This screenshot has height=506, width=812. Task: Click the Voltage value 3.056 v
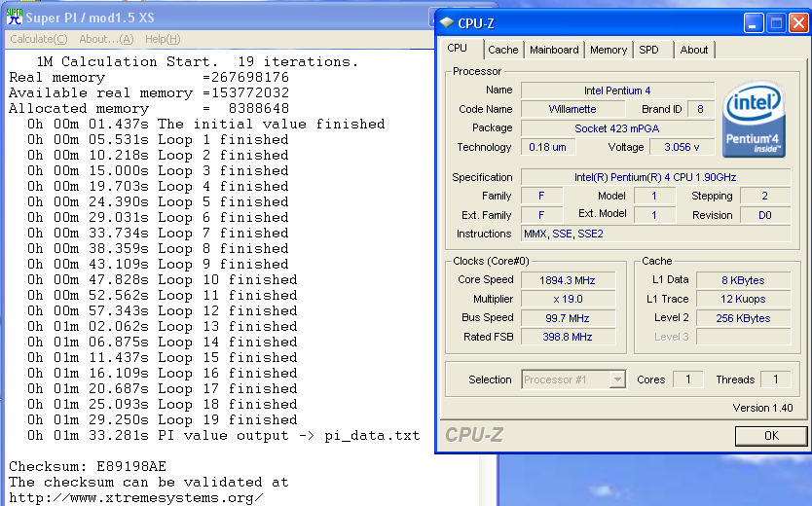pyautogui.click(x=682, y=147)
